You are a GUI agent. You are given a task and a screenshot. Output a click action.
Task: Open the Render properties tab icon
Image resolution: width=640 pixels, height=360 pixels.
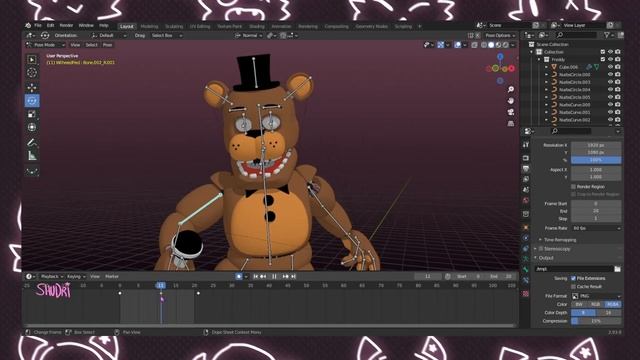pos(526,158)
